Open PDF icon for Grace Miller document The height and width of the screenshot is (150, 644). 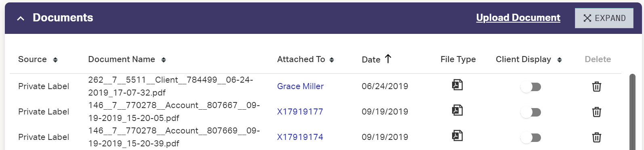(457, 85)
